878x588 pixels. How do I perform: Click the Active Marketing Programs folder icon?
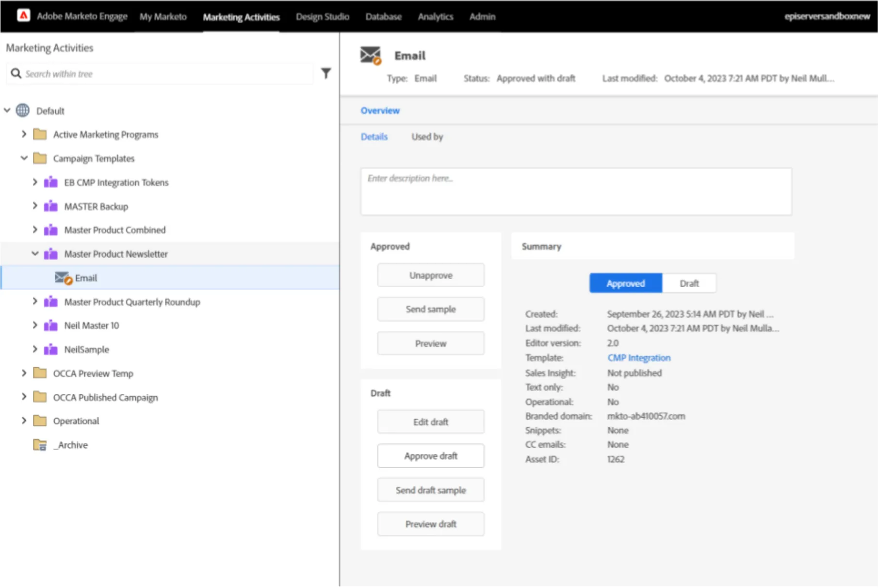click(x=40, y=134)
